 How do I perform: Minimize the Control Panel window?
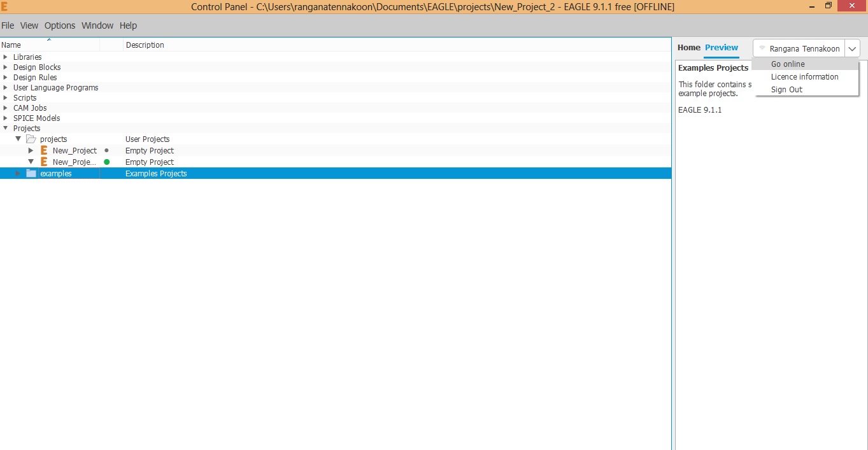[x=811, y=6]
